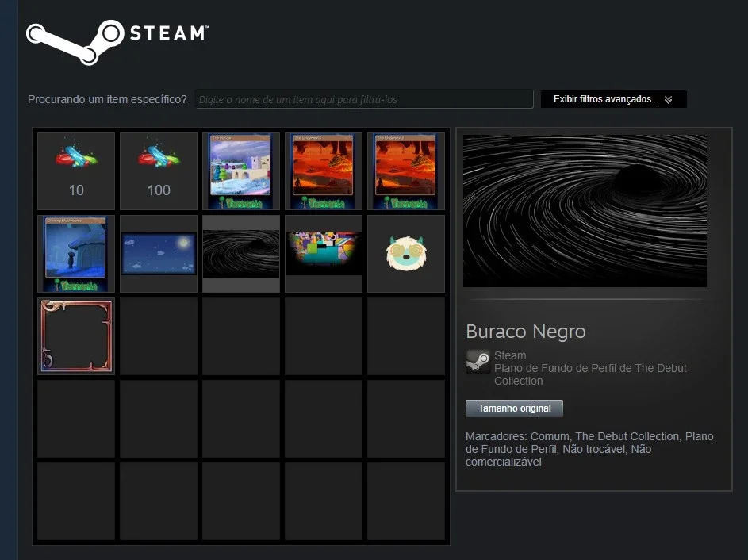Click the Steam logo
The height and width of the screenshot is (560, 748).
coord(117,42)
